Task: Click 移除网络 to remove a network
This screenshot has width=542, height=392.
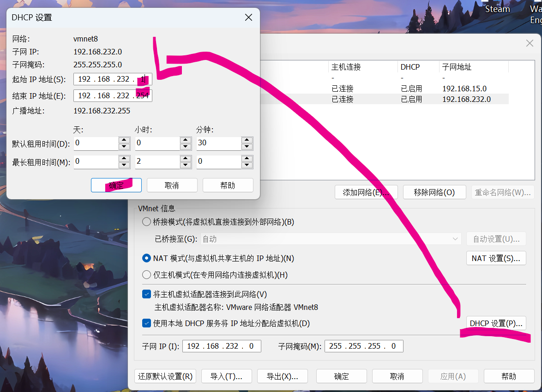Action: pos(434,192)
